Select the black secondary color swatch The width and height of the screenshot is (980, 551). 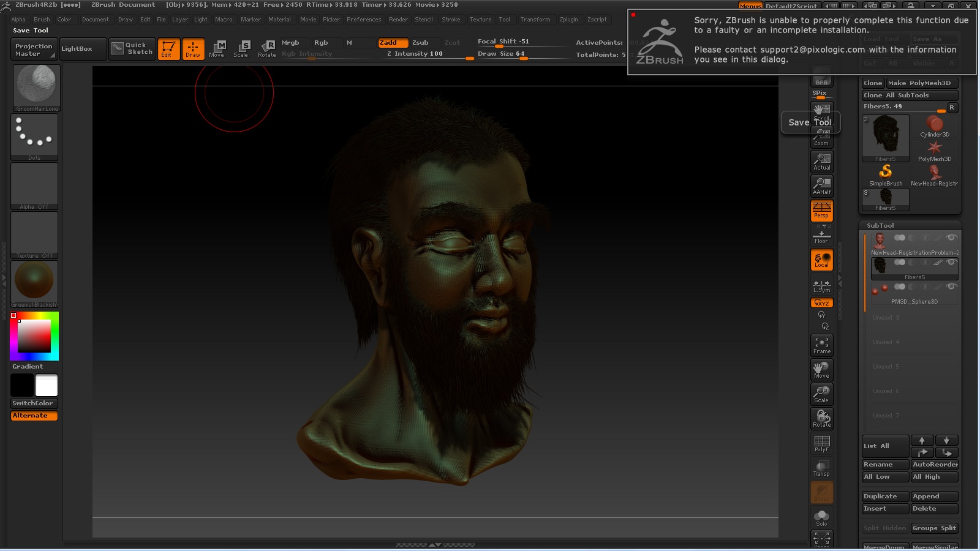click(x=22, y=386)
